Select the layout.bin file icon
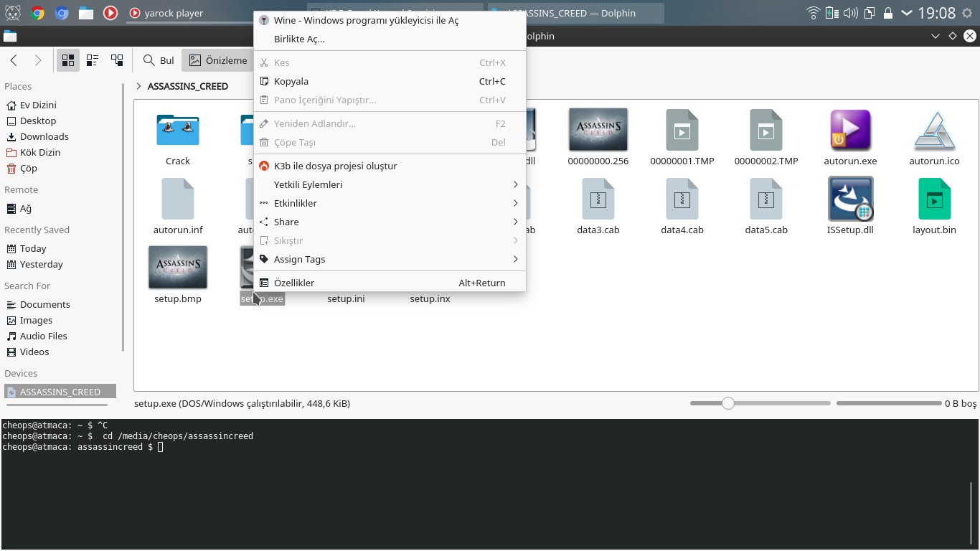 [934, 199]
